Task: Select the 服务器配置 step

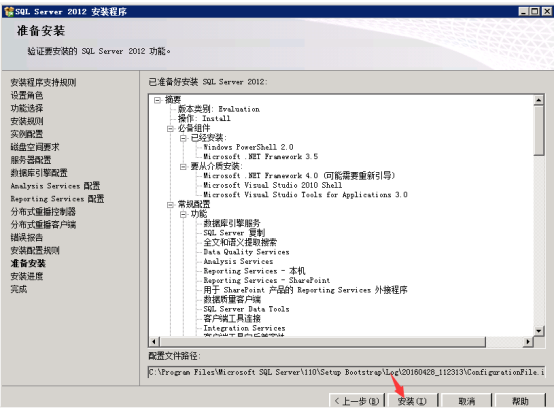Action: [x=31, y=160]
